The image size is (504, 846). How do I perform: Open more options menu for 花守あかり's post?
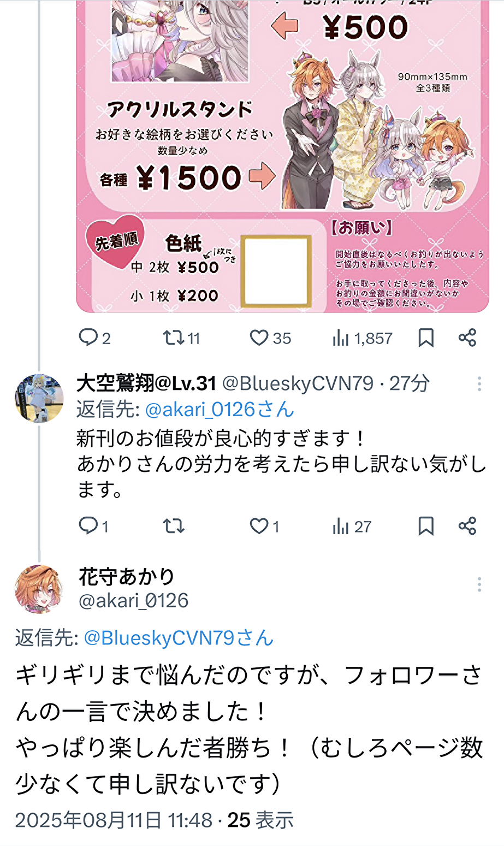[479, 584]
